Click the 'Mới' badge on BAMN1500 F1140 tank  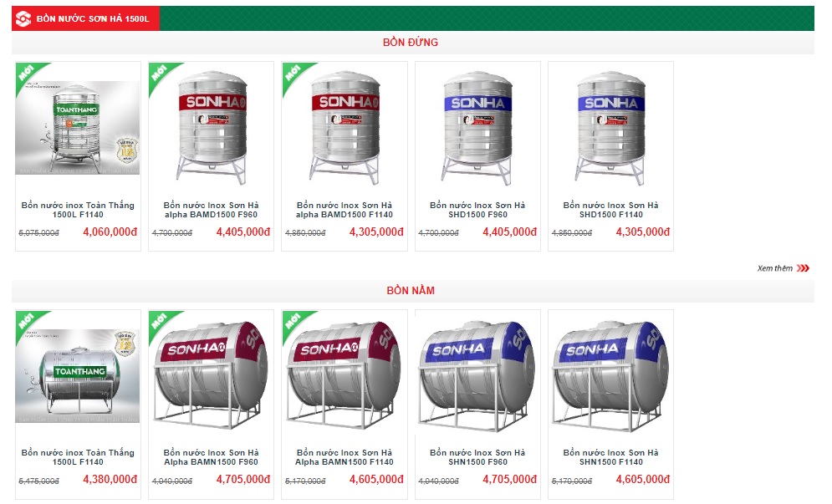pos(293,321)
